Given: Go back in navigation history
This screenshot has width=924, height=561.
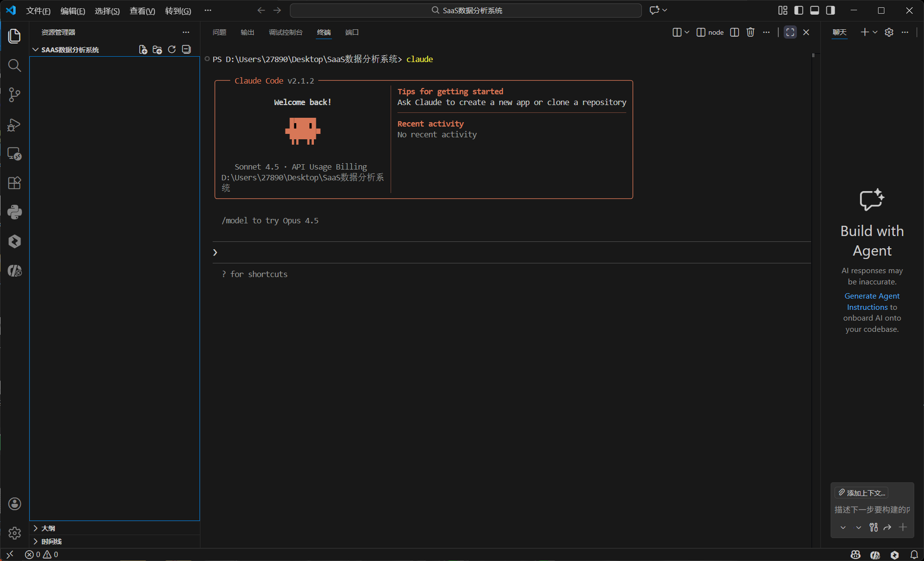Looking at the screenshot, I should 261,10.
